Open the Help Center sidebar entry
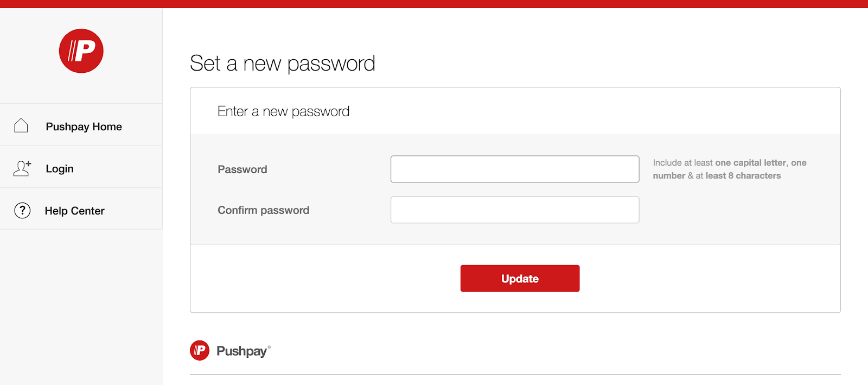 click(x=74, y=210)
